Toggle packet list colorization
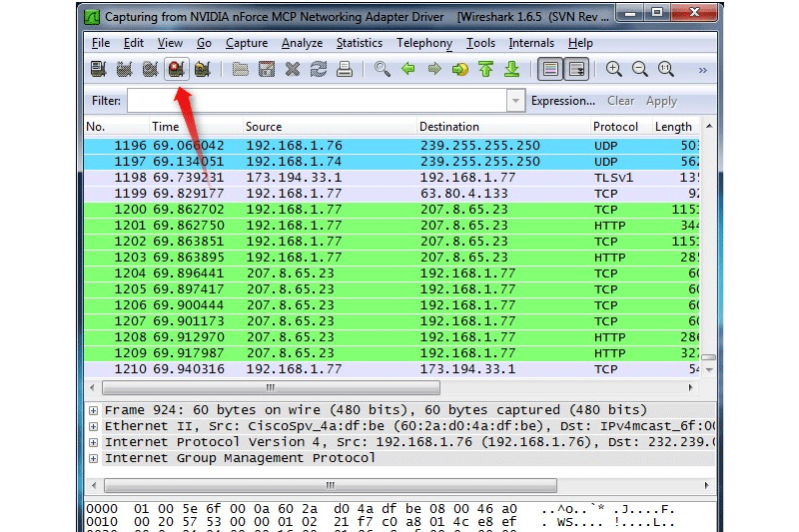Screen dimensions: 799x532 (x=549, y=69)
